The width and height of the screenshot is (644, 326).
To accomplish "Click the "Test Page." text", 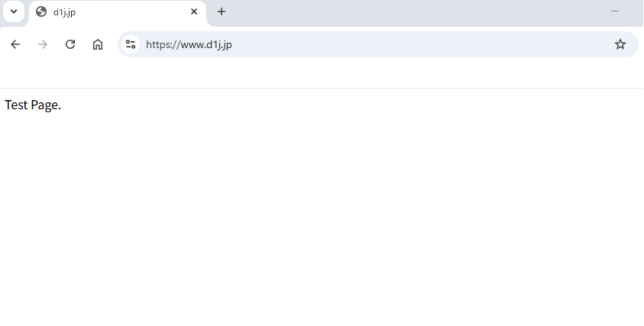I will click(33, 105).
